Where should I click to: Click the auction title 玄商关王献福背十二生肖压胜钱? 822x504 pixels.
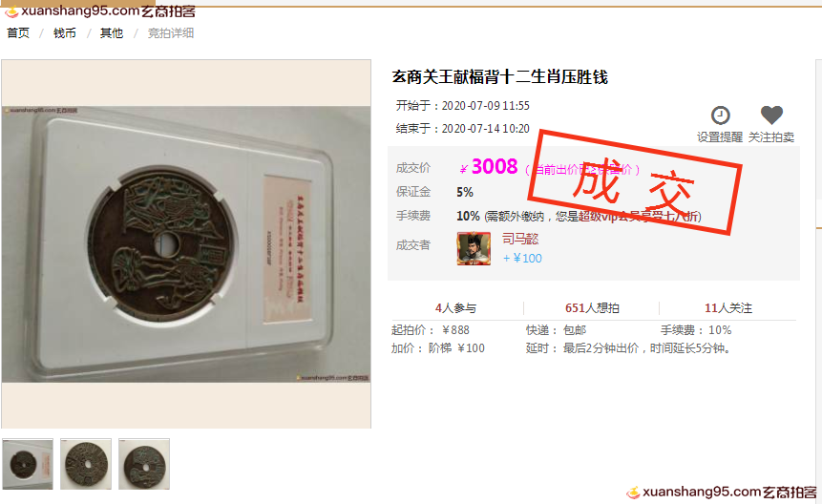tap(499, 77)
